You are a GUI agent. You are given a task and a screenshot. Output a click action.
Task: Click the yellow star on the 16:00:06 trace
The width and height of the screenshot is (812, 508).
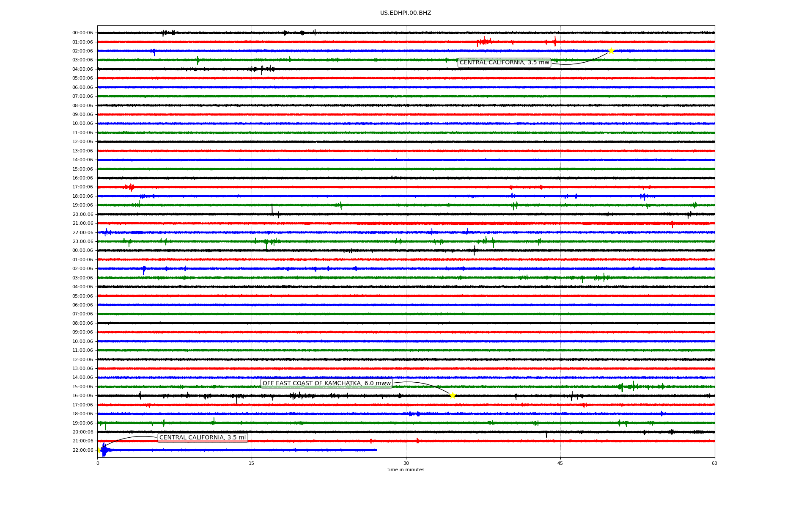click(453, 395)
